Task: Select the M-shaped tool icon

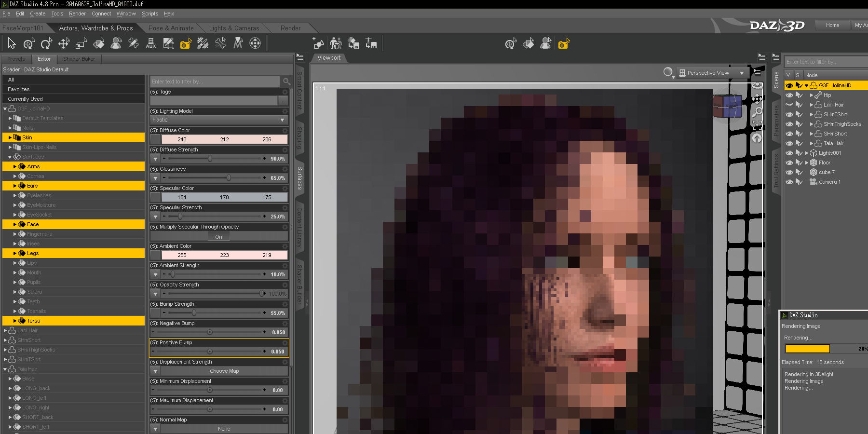Action: point(238,44)
